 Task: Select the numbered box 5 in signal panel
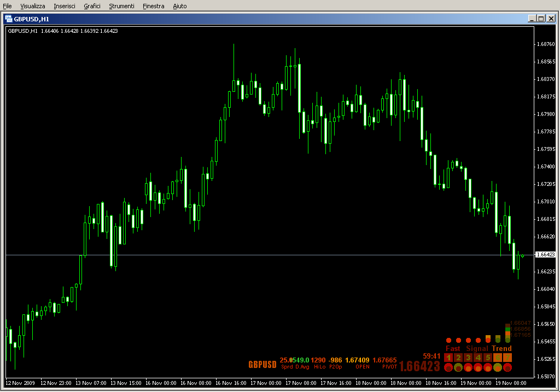click(487, 358)
